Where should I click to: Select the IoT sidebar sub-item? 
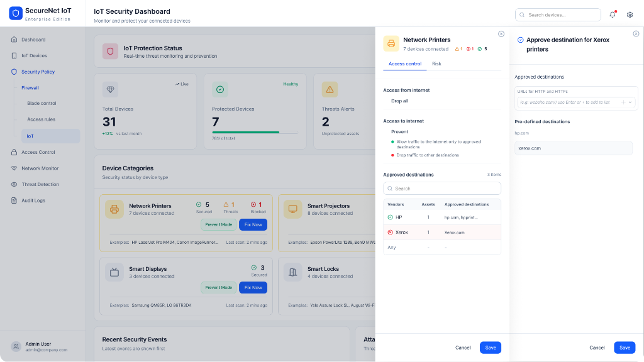point(50,136)
